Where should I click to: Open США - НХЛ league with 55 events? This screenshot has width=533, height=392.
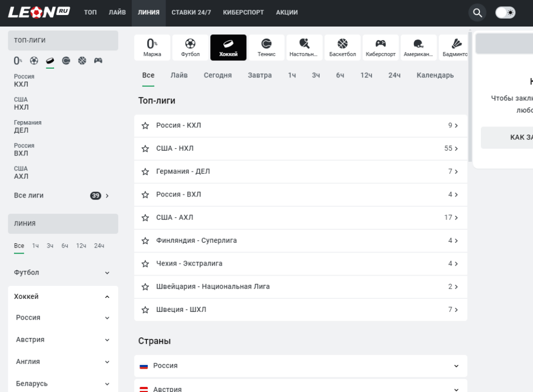301,149
